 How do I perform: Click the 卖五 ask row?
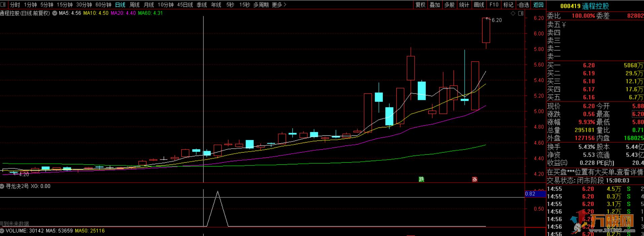[595, 25]
